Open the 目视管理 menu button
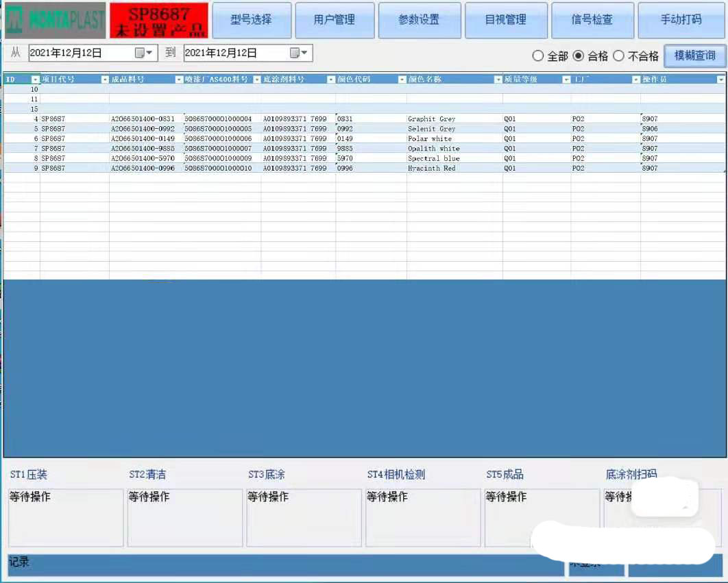 point(506,20)
